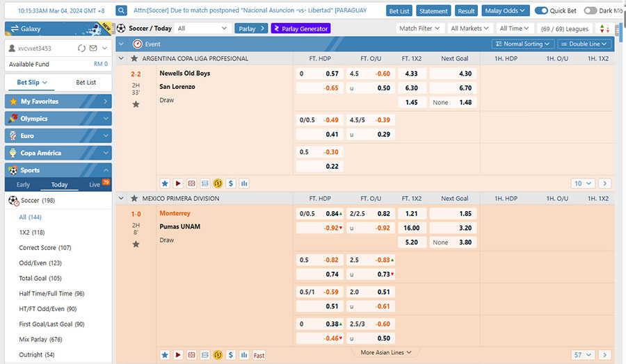The height and width of the screenshot is (364, 626).
Task: Star the Monterrey vs Pumas UNAM match
Action: pyautogui.click(x=136, y=244)
